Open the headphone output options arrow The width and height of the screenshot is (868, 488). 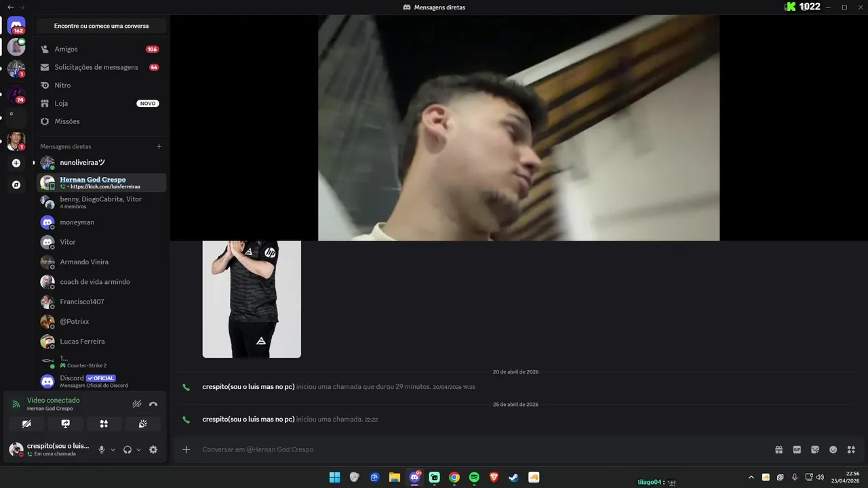(138, 449)
